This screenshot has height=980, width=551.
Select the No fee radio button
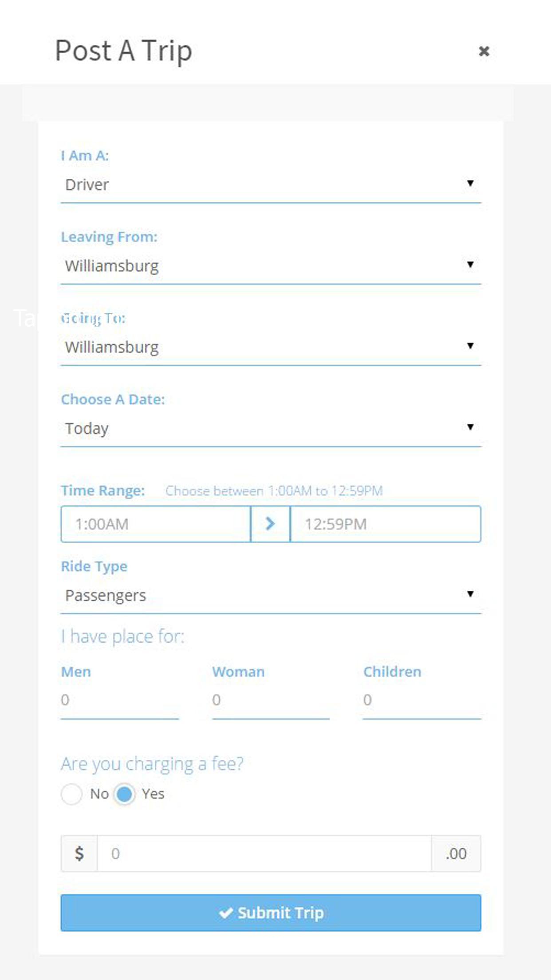pos(72,794)
